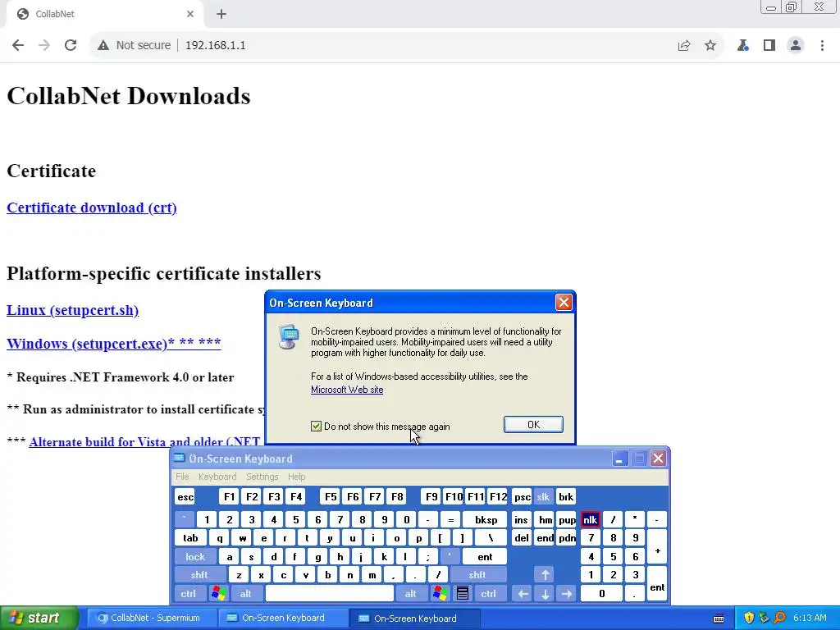Click the Not secure warning icon
Viewport: 840px width, 630px height.
click(103, 46)
